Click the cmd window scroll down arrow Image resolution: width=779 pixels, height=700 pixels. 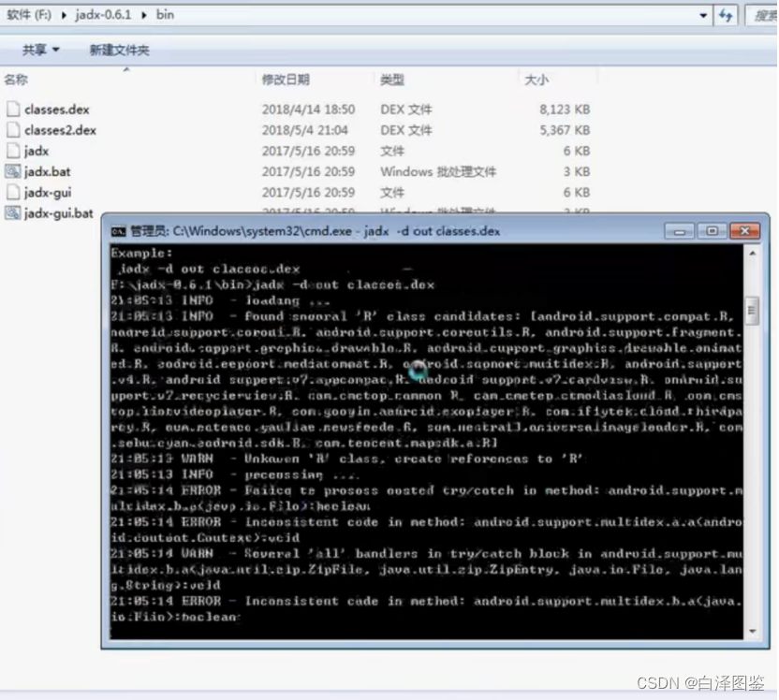click(752, 632)
